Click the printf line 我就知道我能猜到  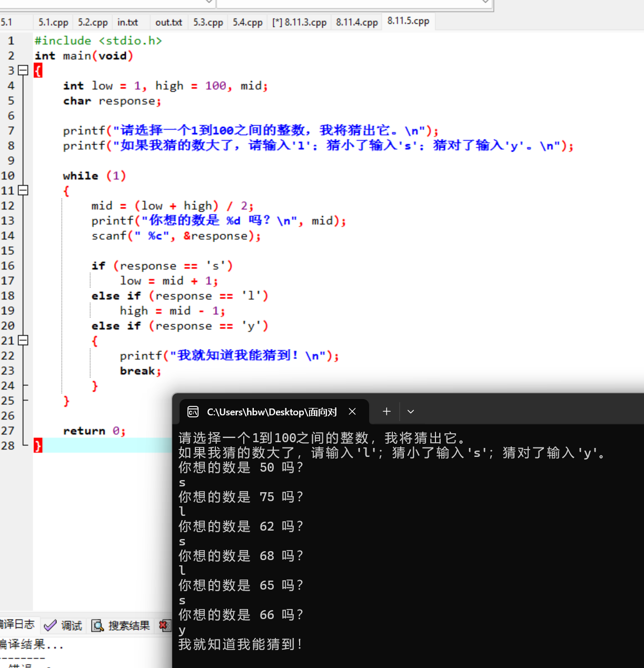229,355
